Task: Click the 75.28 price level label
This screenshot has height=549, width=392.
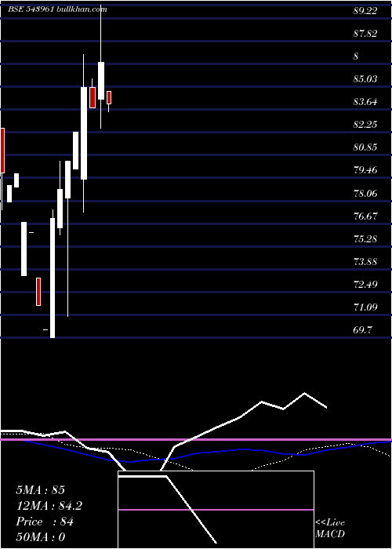Action: click(365, 238)
